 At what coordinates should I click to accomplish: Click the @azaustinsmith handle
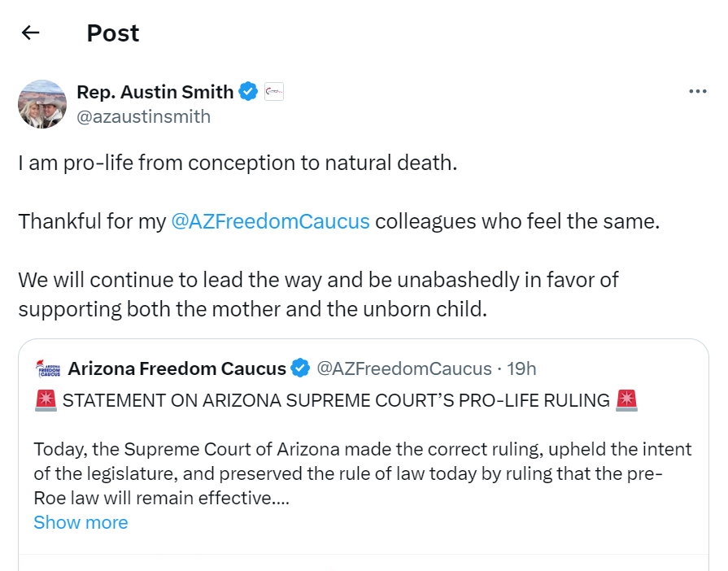(x=143, y=116)
